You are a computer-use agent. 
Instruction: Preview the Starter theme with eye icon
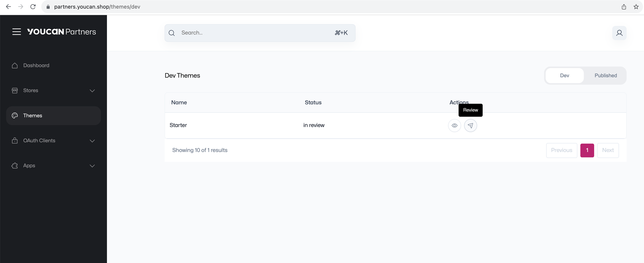(454, 125)
